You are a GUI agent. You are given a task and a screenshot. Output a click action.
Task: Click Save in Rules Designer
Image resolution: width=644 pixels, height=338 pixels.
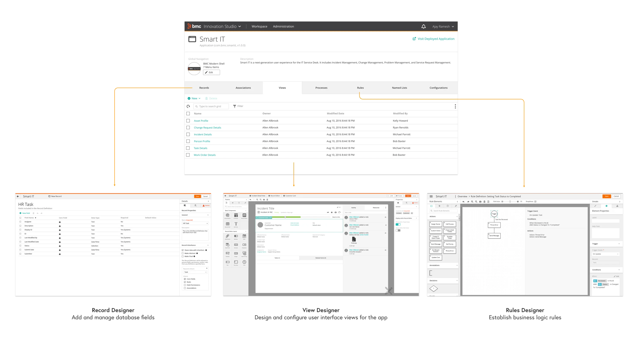click(607, 197)
